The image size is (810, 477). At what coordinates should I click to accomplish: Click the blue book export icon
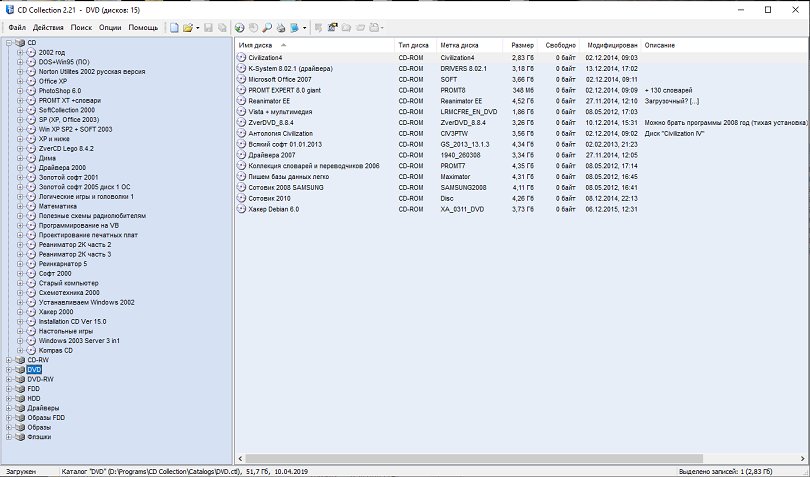pyautogui.click(x=294, y=27)
